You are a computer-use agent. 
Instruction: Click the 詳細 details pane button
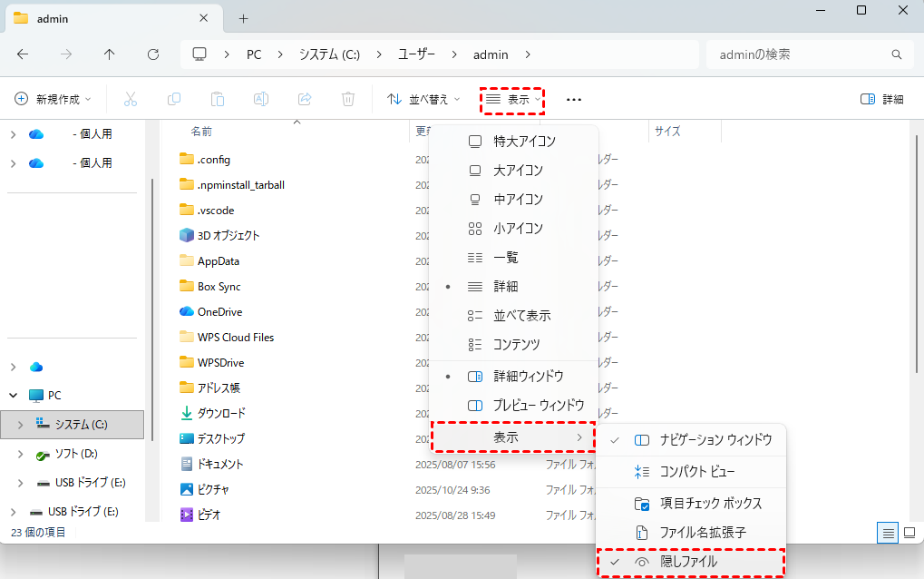(881, 99)
